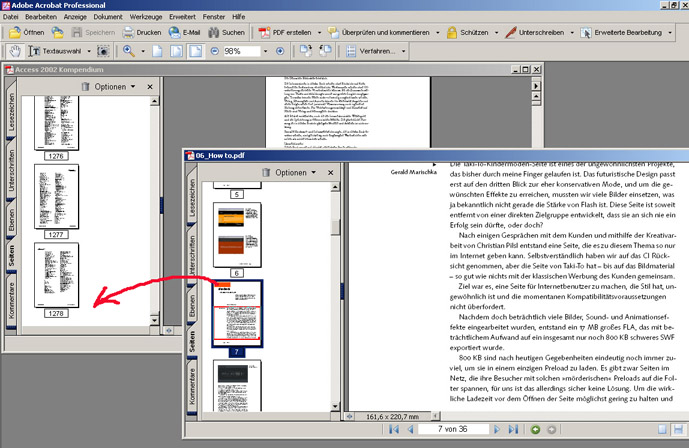The width and height of the screenshot is (689, 448).
Task: Open the Dokument menu
Action: 108,17
